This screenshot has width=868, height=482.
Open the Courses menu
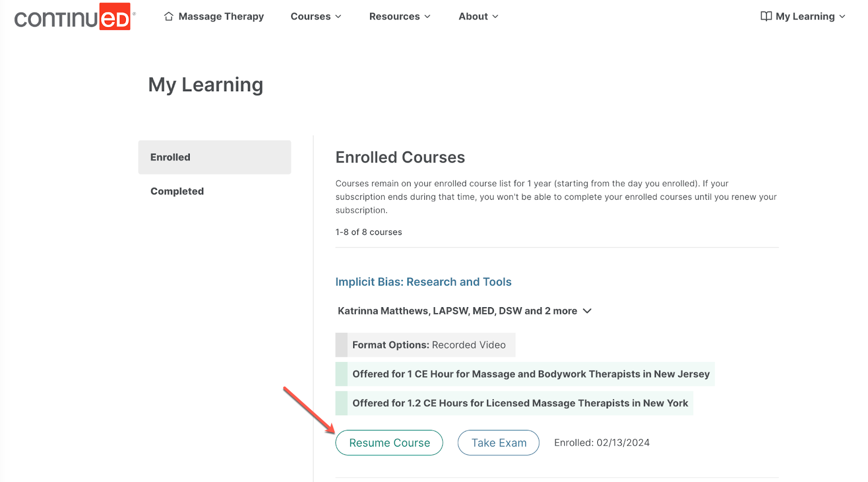(310, 17)
